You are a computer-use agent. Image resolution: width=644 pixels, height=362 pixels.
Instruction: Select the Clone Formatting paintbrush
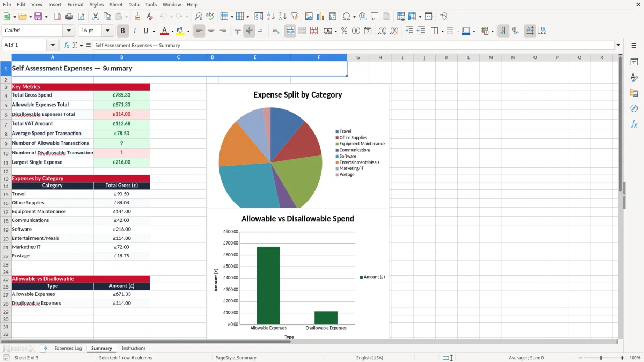(137, 17)
